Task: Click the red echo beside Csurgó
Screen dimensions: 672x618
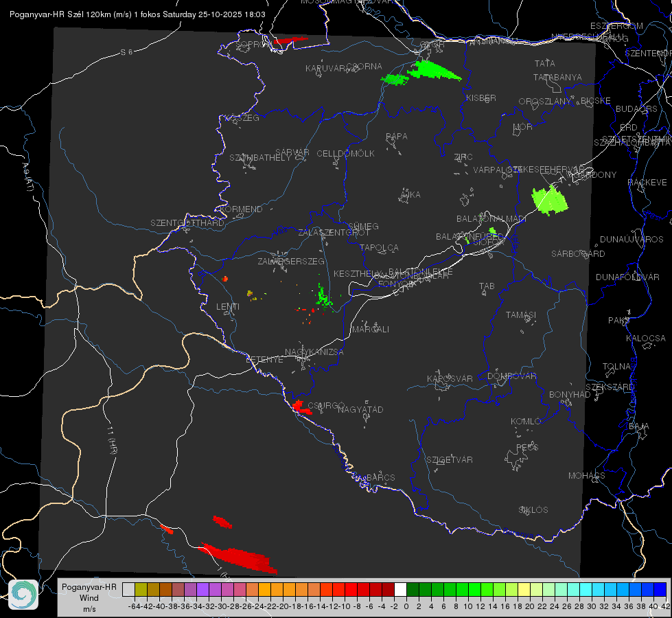Action: tap(301, 407)
